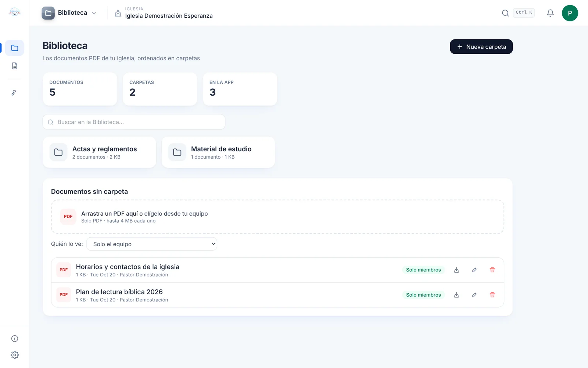Open the key access sidebar icon

(14, 93)
